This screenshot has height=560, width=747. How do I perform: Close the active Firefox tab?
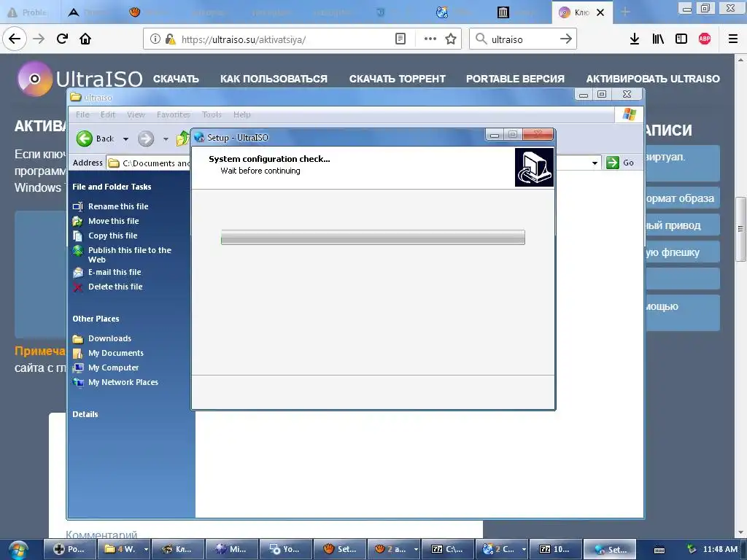pyautogui.click(x=600, y=12)
